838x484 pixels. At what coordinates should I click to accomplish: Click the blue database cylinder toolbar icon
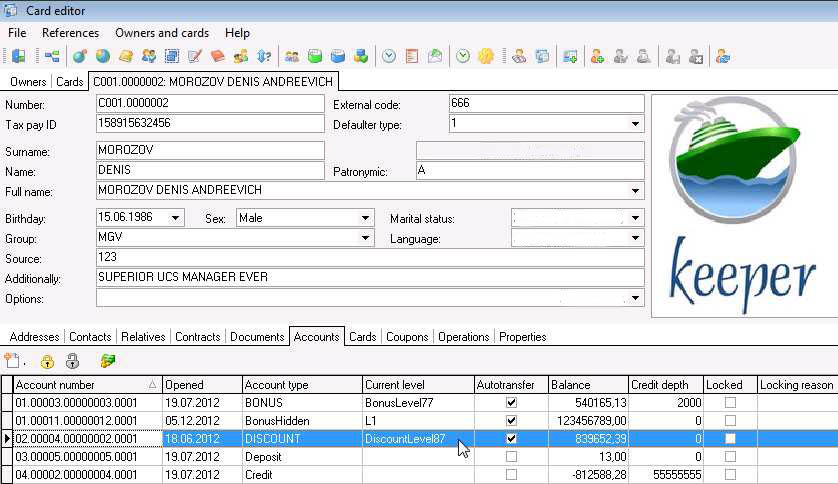tap(338, 56)
